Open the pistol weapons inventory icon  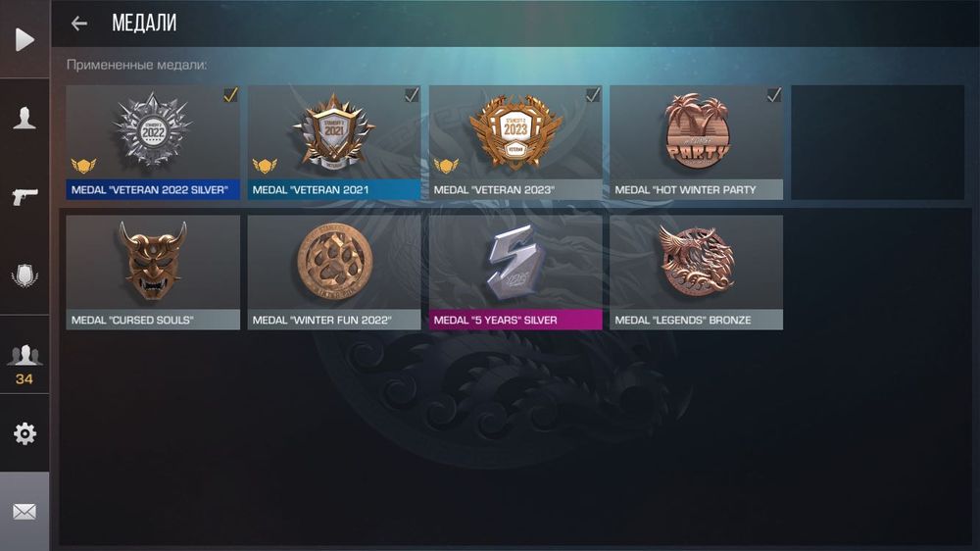point(24,196)
